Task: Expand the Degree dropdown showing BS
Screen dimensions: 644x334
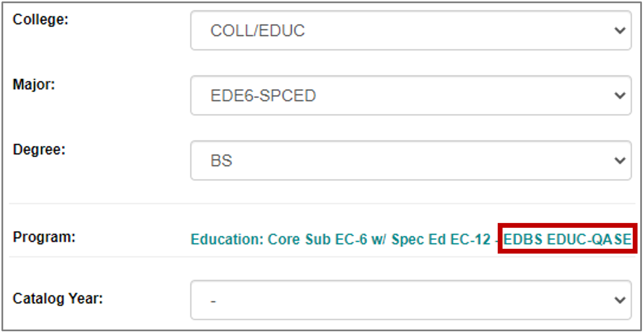Action: pyautogui.click(x=411, y=160)
